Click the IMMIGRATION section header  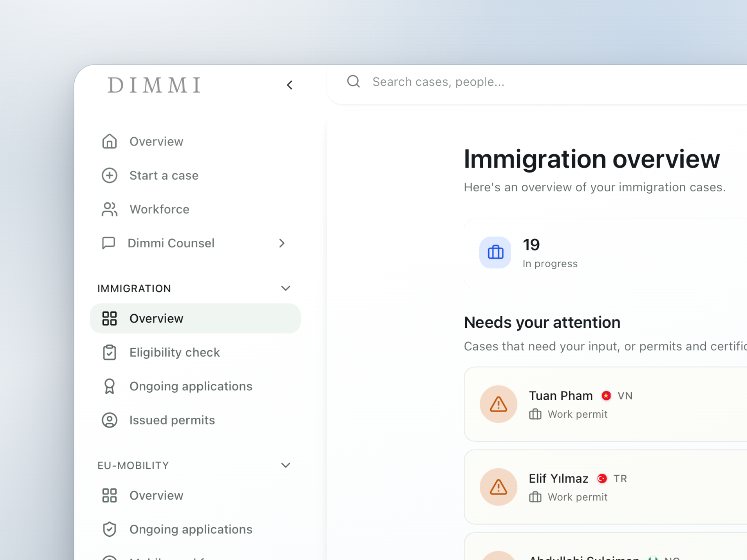pyautogui.click(x=134, y=289)
